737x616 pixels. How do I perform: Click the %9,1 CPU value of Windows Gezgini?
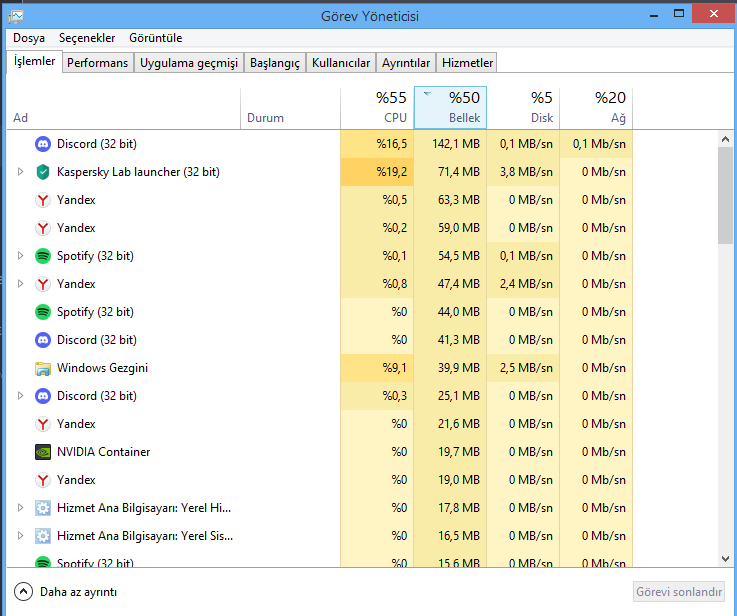click(394, 368)
